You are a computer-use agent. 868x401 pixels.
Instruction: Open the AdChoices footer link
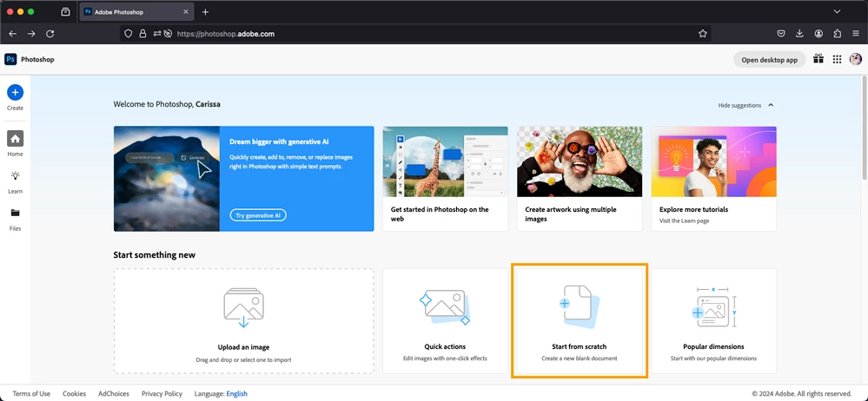pos(114,394)
